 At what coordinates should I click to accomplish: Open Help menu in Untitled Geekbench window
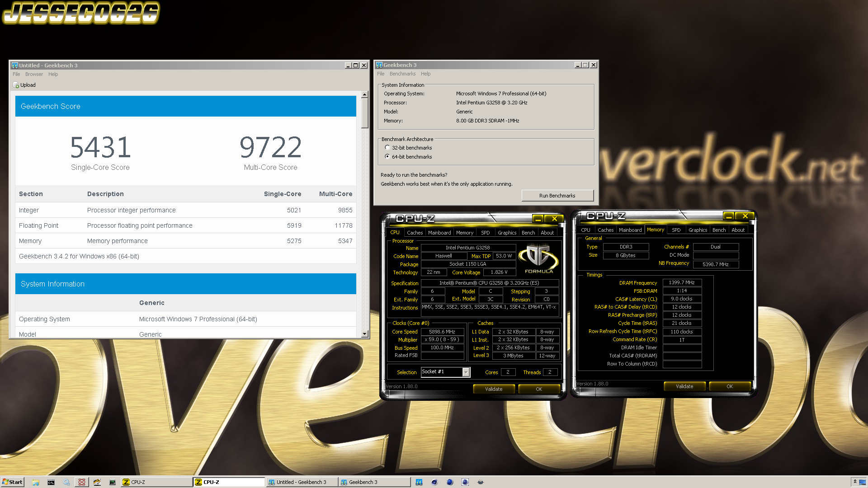click(53, 74)
